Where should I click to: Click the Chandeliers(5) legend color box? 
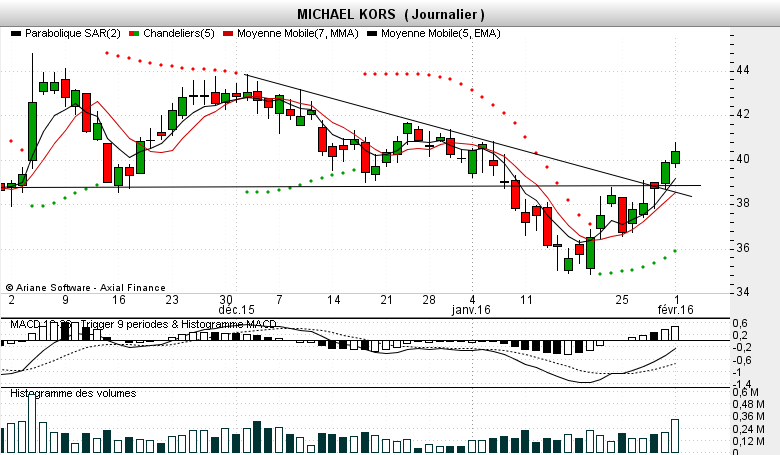(x=134, y=34)
